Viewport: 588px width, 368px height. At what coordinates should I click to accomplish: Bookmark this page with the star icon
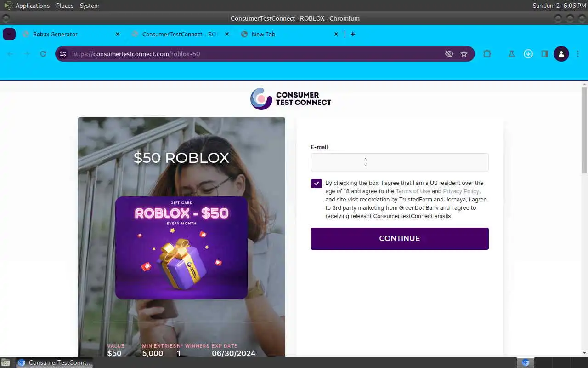pos(464,54)
